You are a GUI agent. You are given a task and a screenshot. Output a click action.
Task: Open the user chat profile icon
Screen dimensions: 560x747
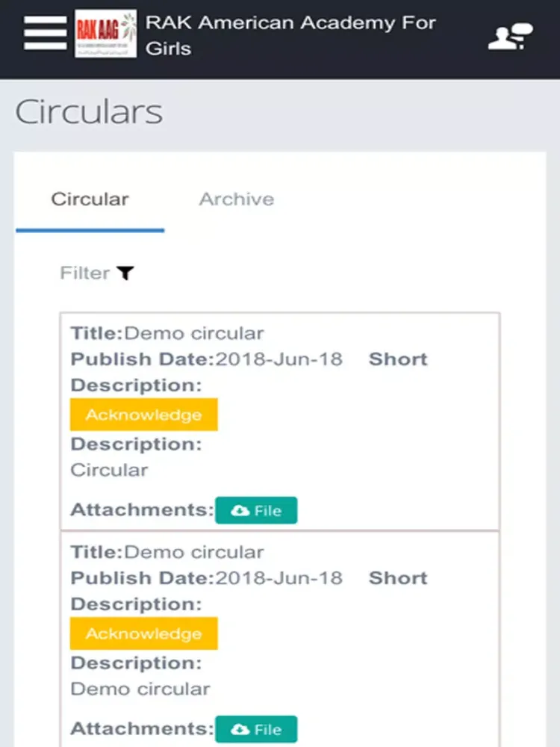511,36
